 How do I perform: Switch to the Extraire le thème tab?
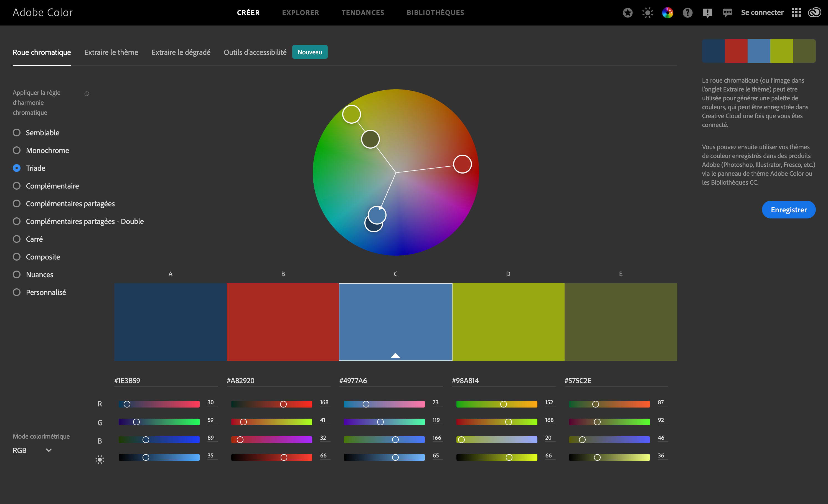tap(111, 52)
